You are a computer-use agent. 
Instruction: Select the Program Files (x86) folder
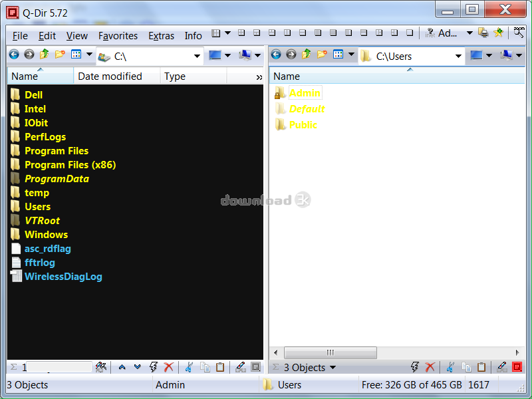click(x=70, y=165)
